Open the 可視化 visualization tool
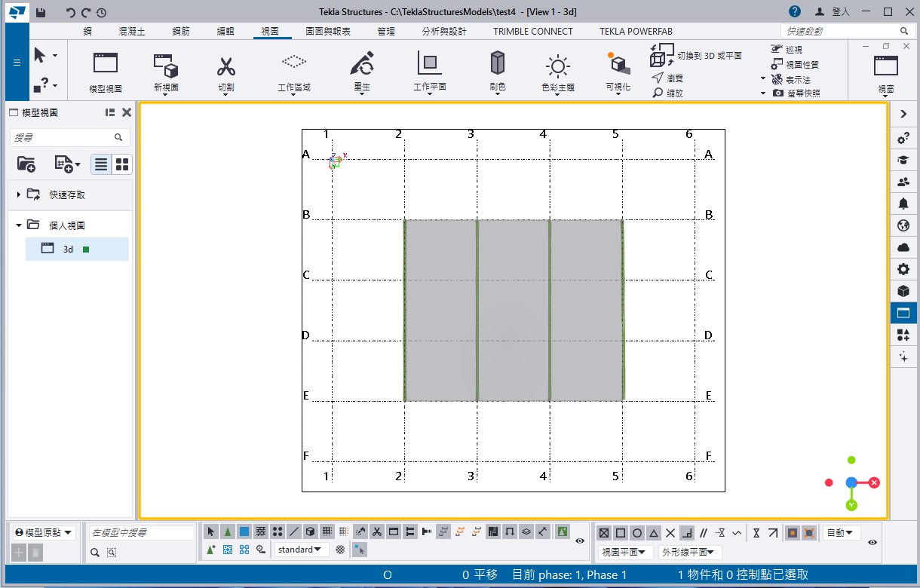Screen dimensions: 920x588 (x=618, y=65)
